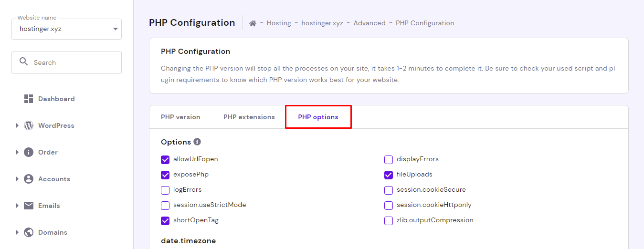This screenshot has height=249, width=644.
Task: Open the Hosting breadcrumb link
Action: [279, 23]
